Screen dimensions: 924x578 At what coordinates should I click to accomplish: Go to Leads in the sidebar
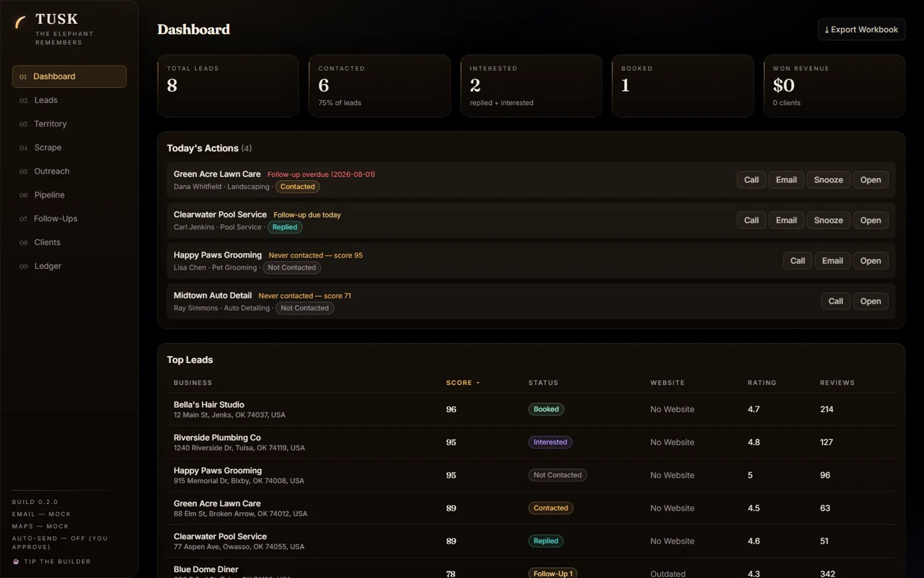point(69,100)
